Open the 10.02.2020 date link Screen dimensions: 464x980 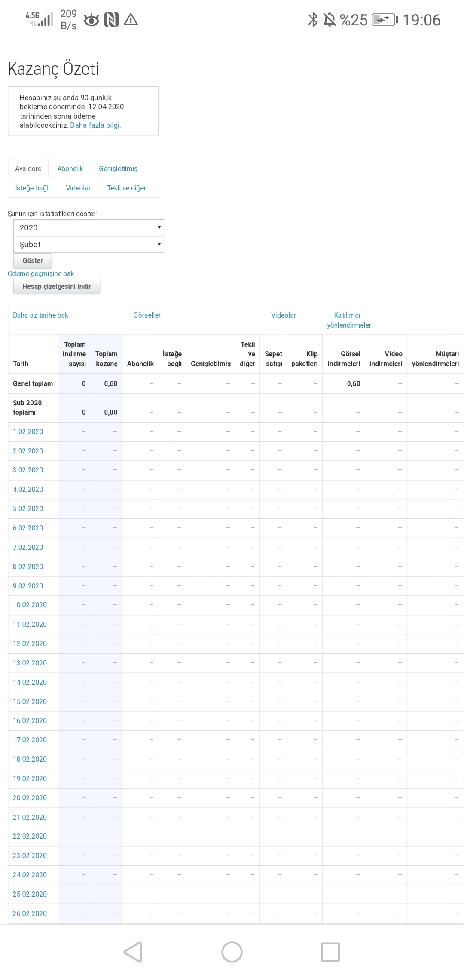[x=30, y=605]
